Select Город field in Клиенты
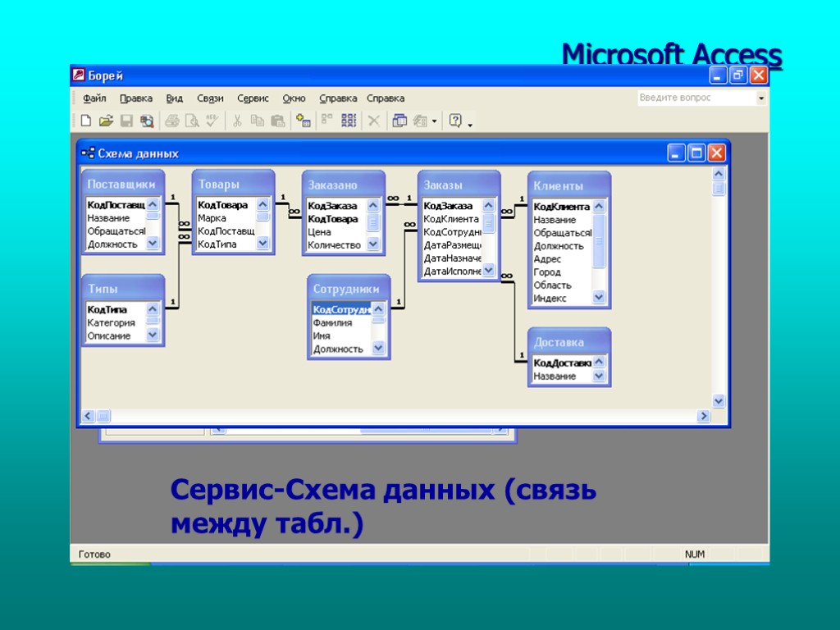This screenshot has width=840, height=630. [x=547, y=272]
